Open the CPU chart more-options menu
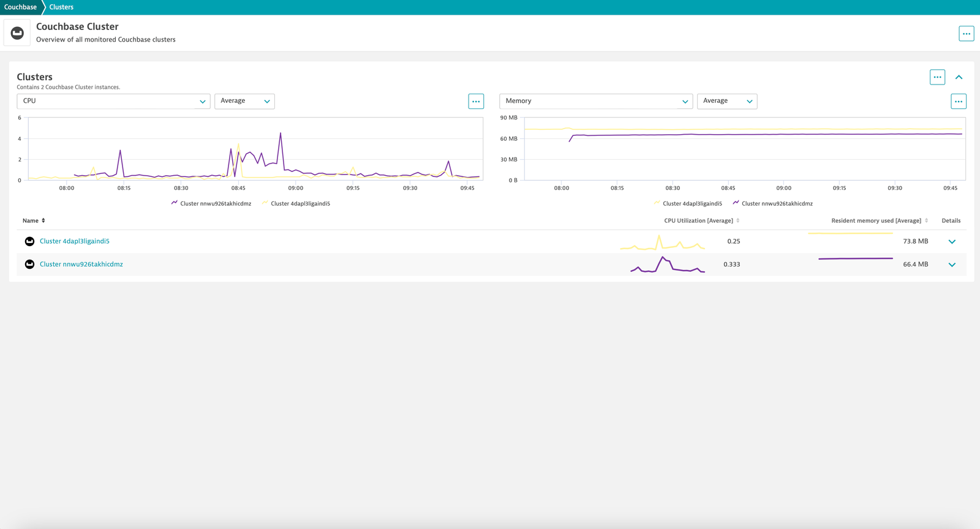Image resolution: width=980 pixels, height=529 pixels. pyautogui.click(x=476, y=102)
